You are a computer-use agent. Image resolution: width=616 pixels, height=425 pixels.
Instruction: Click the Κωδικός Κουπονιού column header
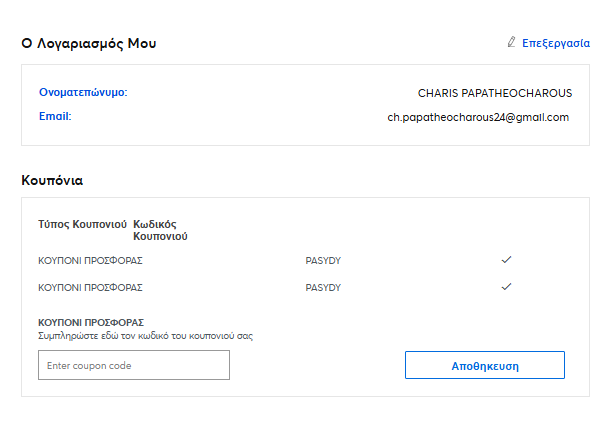[160, 230]
